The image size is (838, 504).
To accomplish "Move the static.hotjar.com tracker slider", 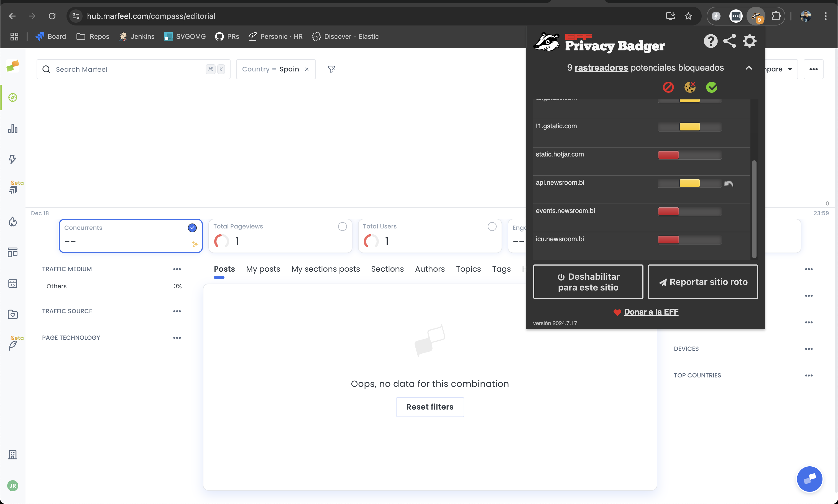I will pos(669,155).
